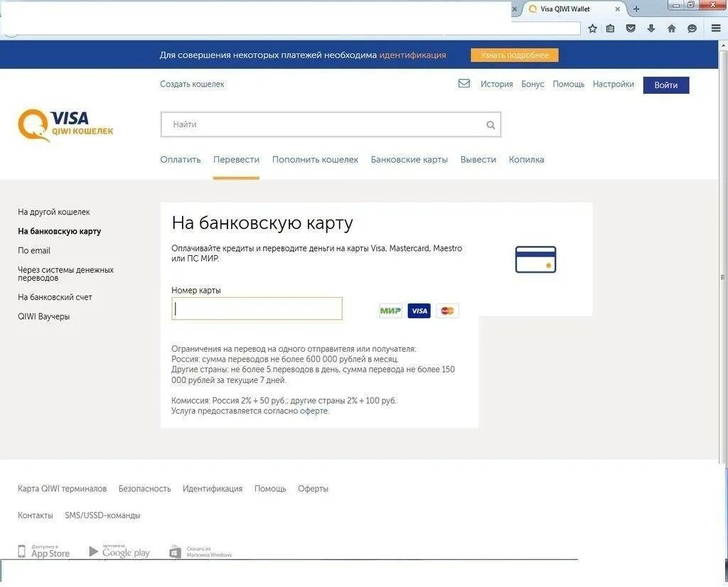This screenshot has width=728, height=587.
Task: Open the footer Помощь link
Action: pyautogui.click(x=270, y=489)
